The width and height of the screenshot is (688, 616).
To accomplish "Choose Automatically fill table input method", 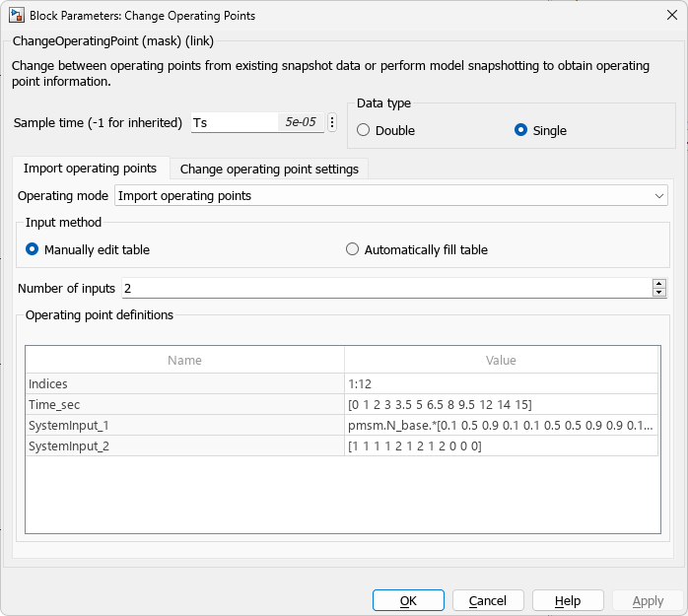I will pyautogui.click(x=353, y=249).
